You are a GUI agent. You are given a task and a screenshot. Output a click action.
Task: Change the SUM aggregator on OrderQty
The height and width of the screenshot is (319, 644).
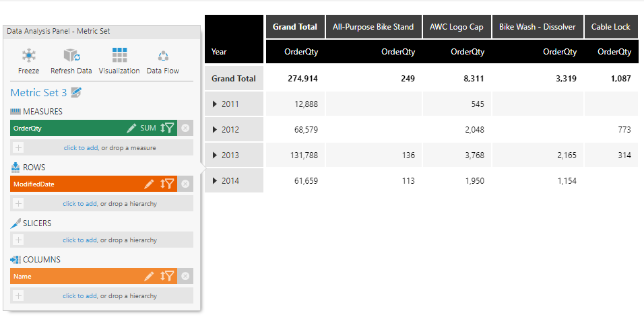[x=148, y=128]
